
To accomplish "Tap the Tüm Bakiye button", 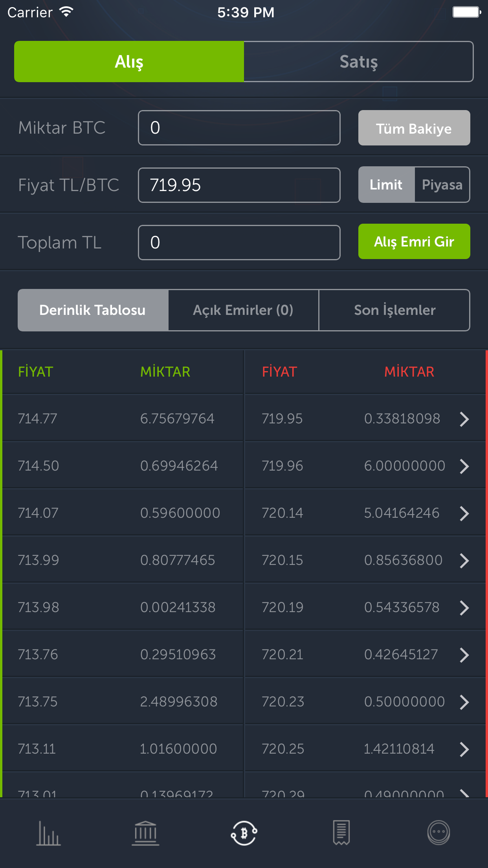I will pyautogui.click(x=414, y=128).
